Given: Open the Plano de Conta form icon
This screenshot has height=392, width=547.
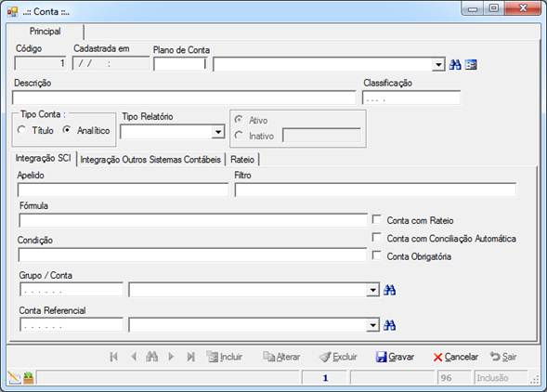Looking at the screenshot, I should coord(471,65).
